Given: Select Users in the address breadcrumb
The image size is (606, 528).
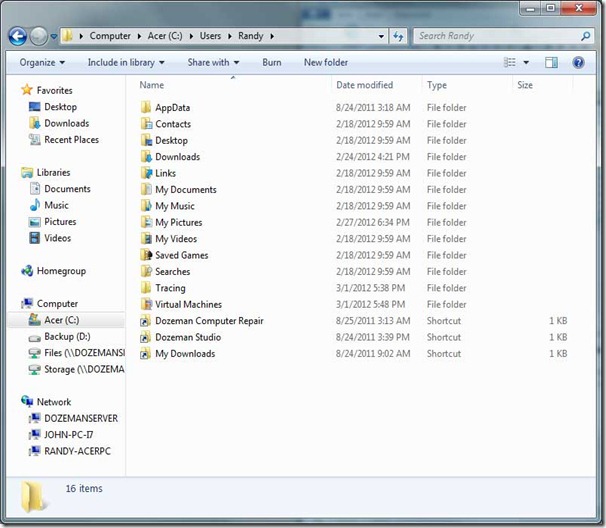Looking at the screenshot, I should [x=210, y=36].
